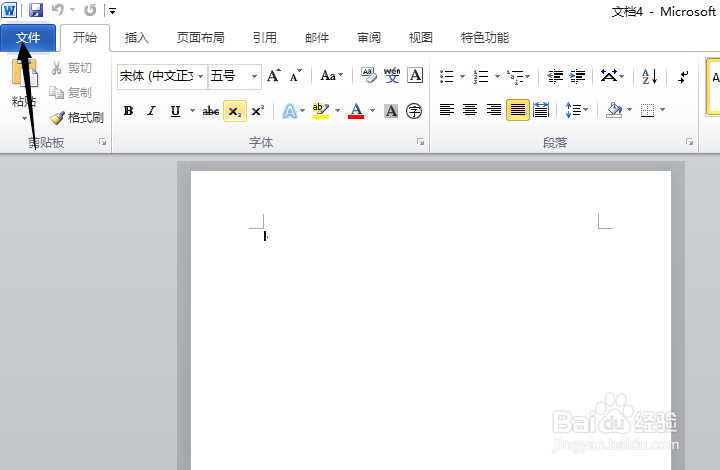Click the 剪切 (Cut) button
This screenshot has height=470, width=720.
pos(72,68)
